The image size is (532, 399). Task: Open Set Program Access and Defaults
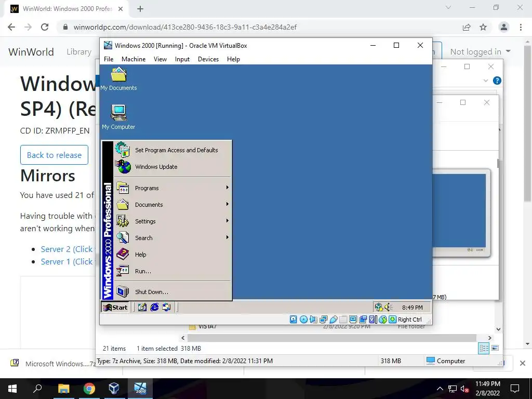(172, 150)
